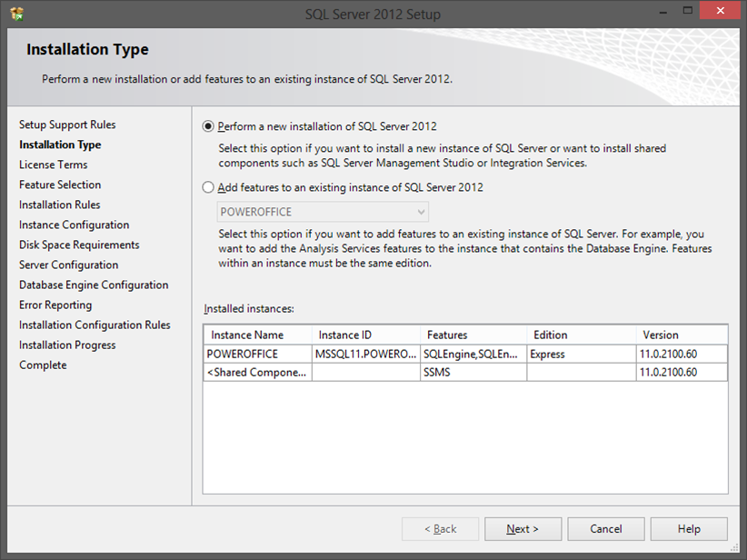Click version 11.0.2100.60 in POWEROFFICE row
The image size is (747, 560).
point(682,355)
